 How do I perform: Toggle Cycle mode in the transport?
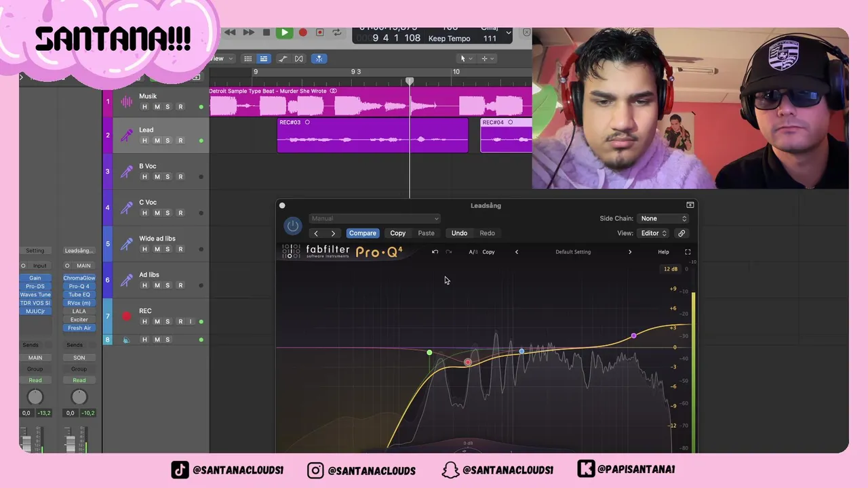(x=337, y=33)
